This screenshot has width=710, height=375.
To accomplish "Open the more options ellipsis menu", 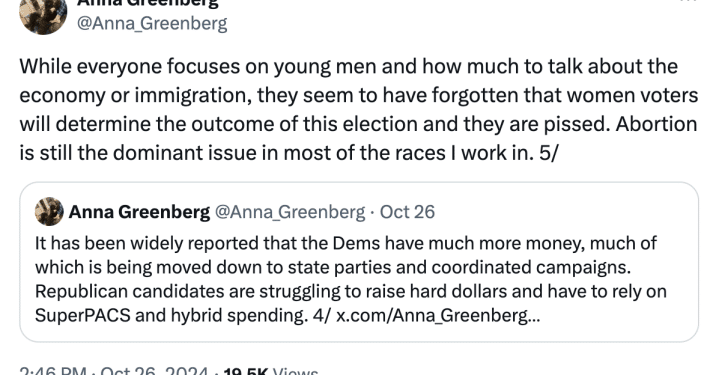I will [x=689, y=2].
